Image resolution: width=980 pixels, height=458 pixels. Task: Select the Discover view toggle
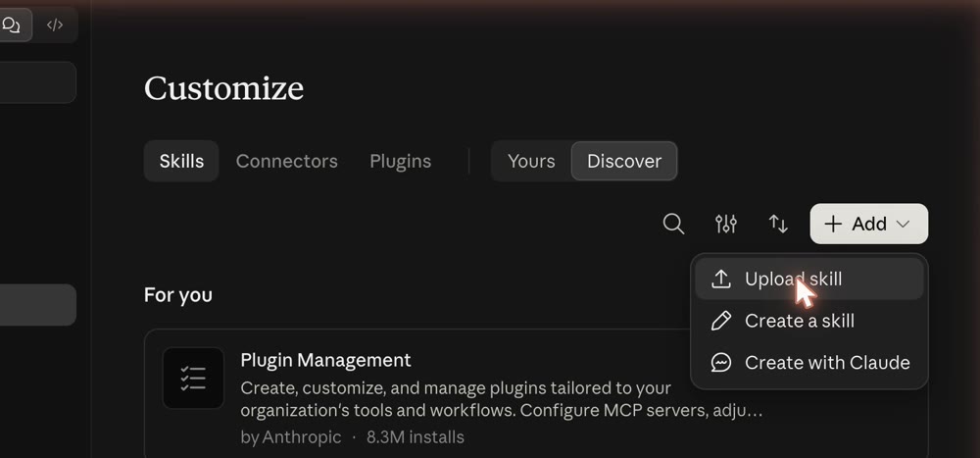[x=624, y=162]
